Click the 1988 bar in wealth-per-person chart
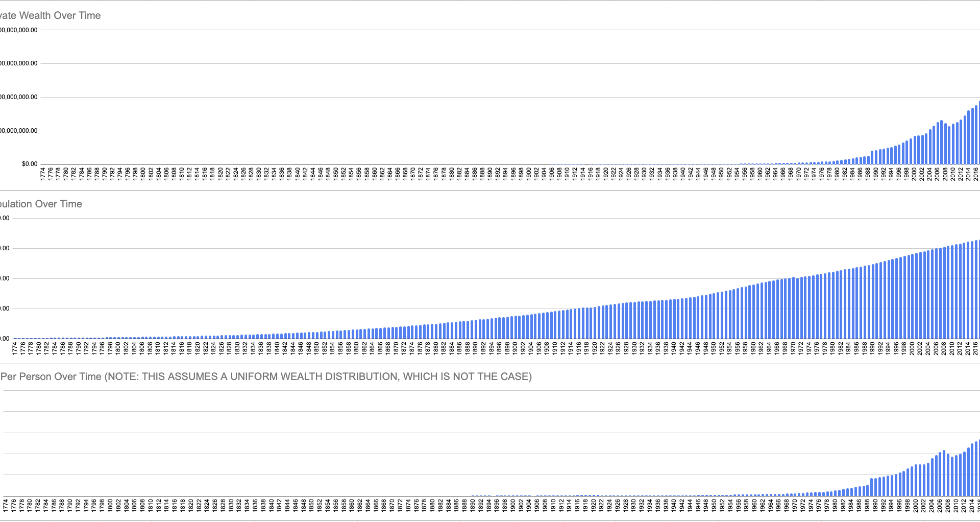This screenshot has height=522, width=980. [868, 498]
